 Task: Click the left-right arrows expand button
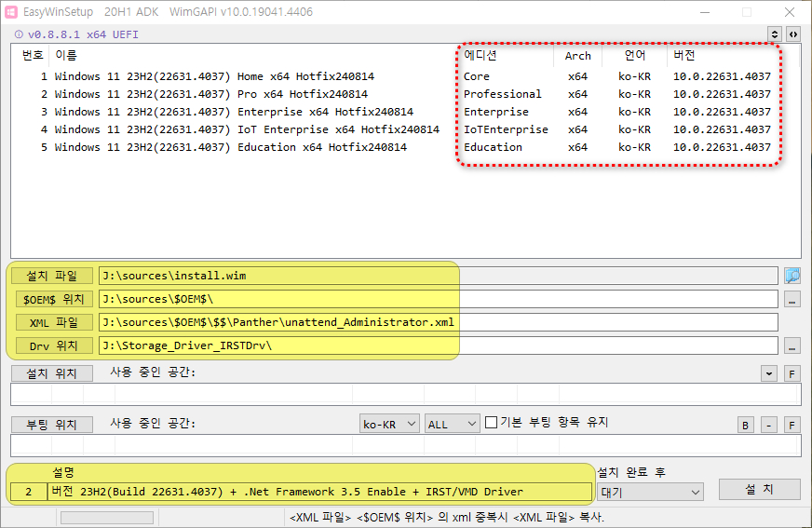tap(792, 34)
